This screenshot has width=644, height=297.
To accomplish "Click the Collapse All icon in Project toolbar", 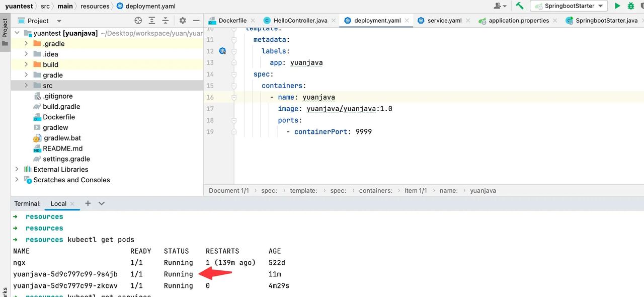I will pos(165,20).
